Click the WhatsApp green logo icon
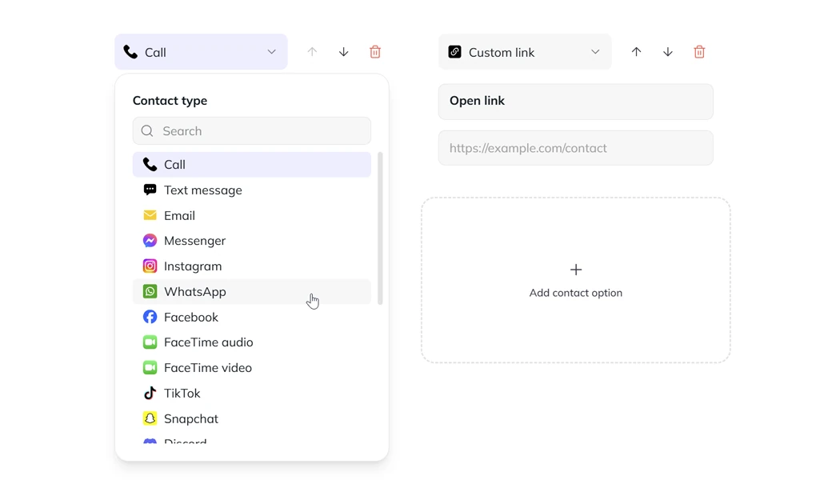 click(x=150, y=291)
